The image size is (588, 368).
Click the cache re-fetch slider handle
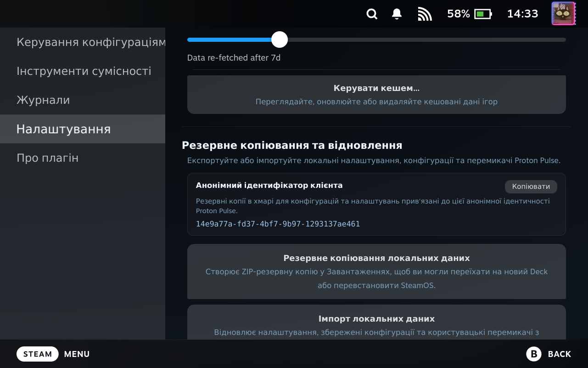(279, 40)
